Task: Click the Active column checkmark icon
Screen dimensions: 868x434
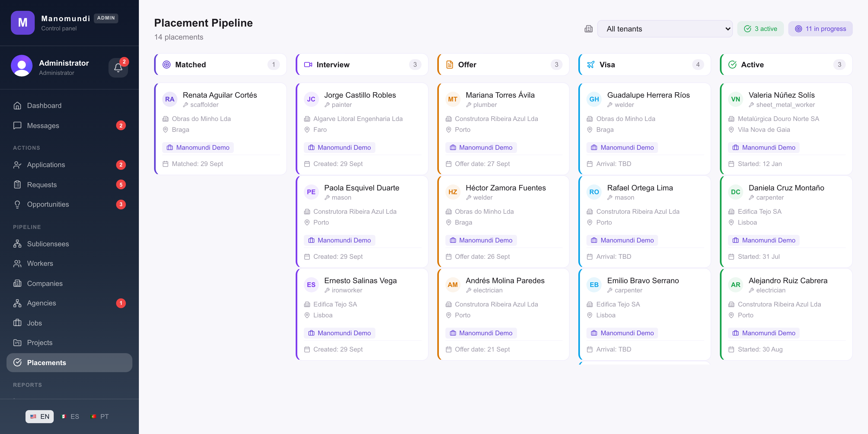Action: pyautogui.click(x=732, y=65)
